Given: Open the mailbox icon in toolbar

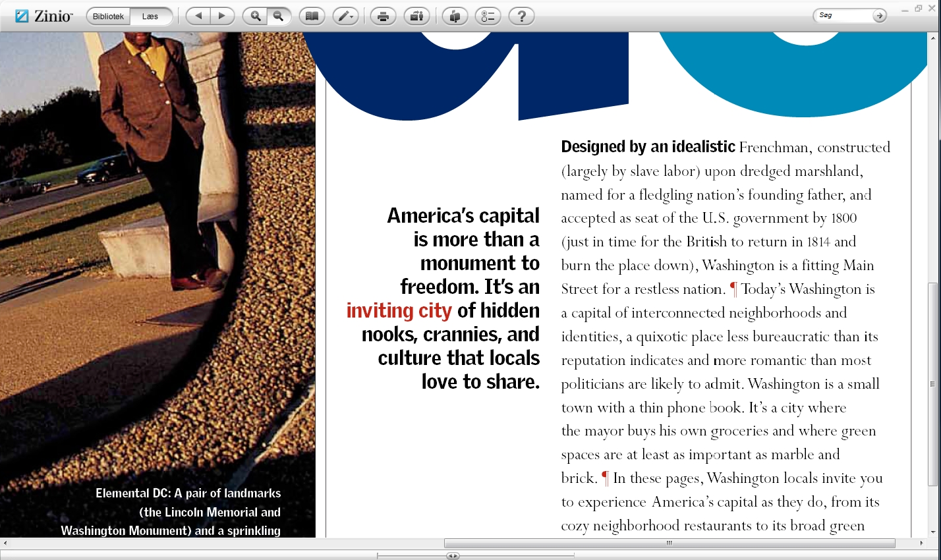Looking at the screenshot, I should [x=455, y=16].
